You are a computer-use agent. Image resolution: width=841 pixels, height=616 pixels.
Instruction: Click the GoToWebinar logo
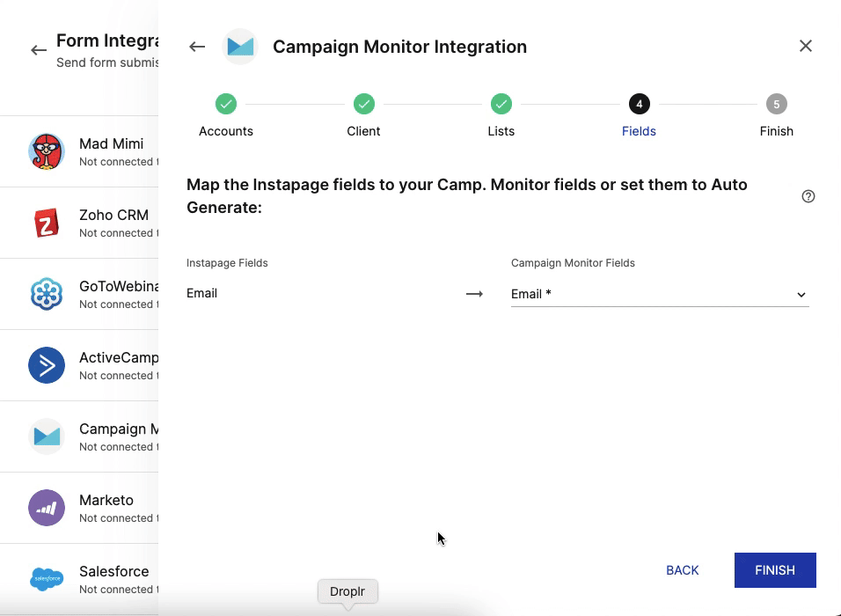click(x=47, y=294)
